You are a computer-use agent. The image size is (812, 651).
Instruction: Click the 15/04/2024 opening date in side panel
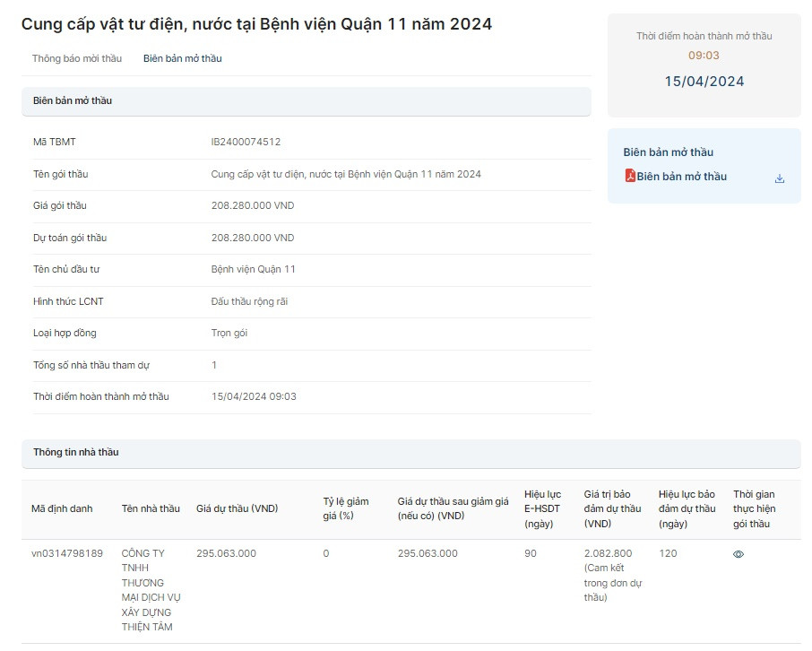pyautogui.click(x=704, y=82)
